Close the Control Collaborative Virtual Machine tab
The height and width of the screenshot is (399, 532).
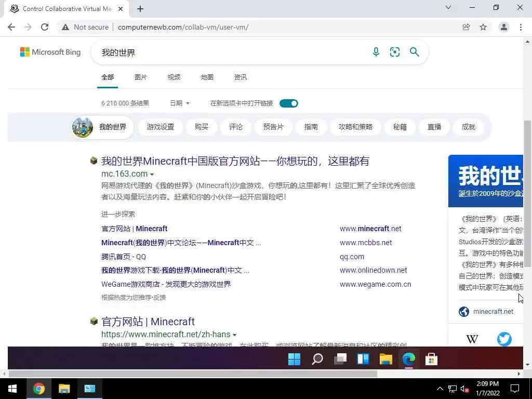pyautogui.click(x=121, y=9)
